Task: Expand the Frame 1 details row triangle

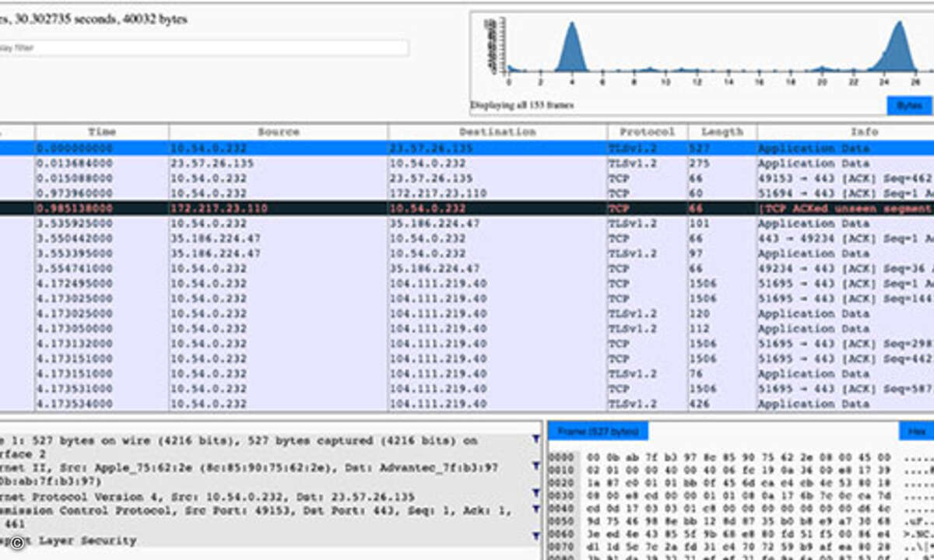Action: click(x=535, y=440)
